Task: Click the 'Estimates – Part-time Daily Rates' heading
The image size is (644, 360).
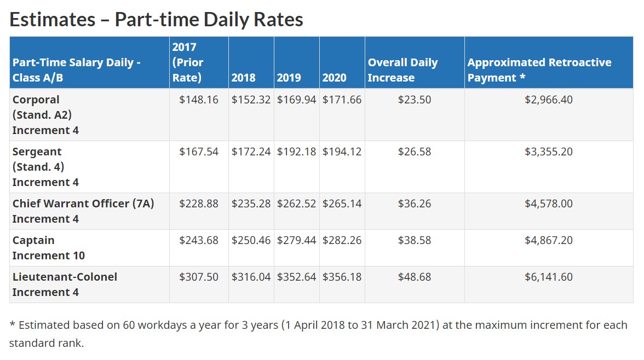Action: 156,20
